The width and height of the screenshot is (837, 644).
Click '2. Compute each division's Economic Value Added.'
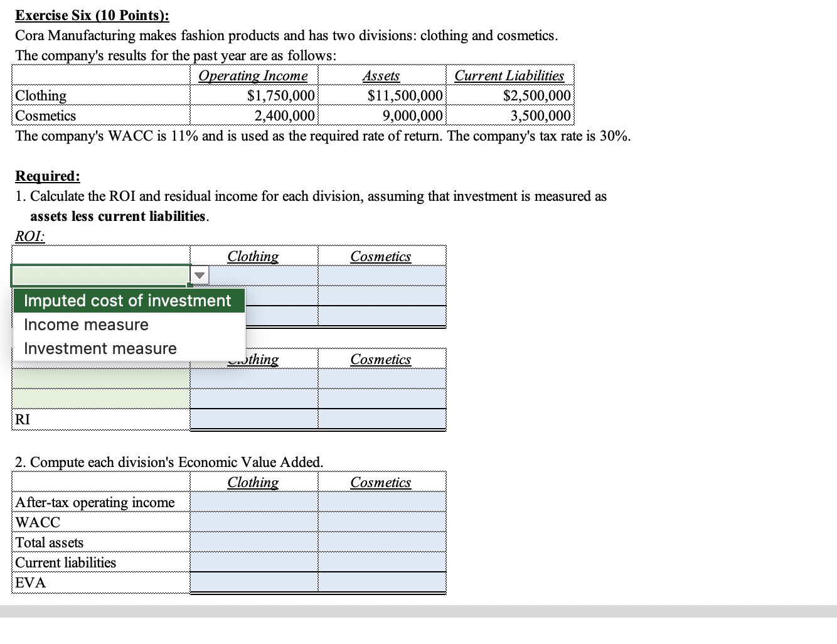pos(169,462)
